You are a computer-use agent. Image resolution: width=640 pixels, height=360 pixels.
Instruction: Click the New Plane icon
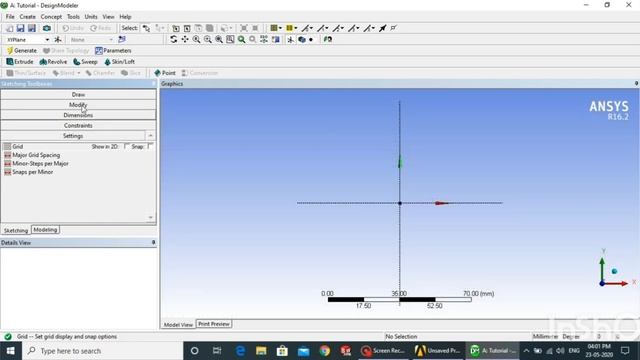(58, 40)
